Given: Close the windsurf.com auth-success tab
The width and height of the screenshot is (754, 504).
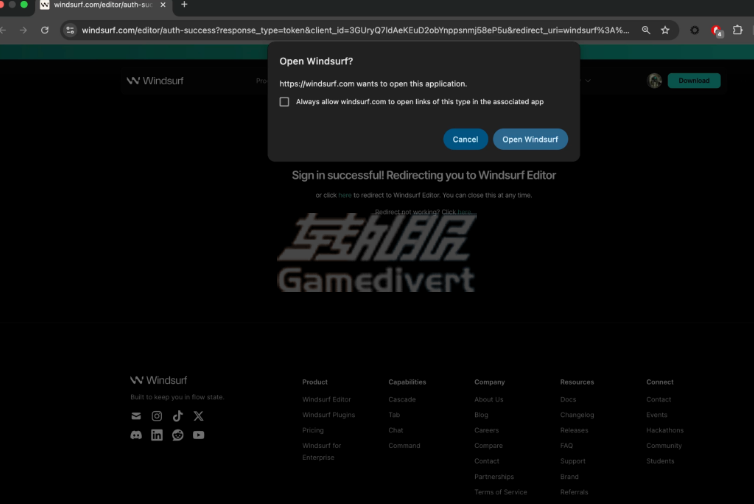Looking at the screenshot, I should click(163, 5).
